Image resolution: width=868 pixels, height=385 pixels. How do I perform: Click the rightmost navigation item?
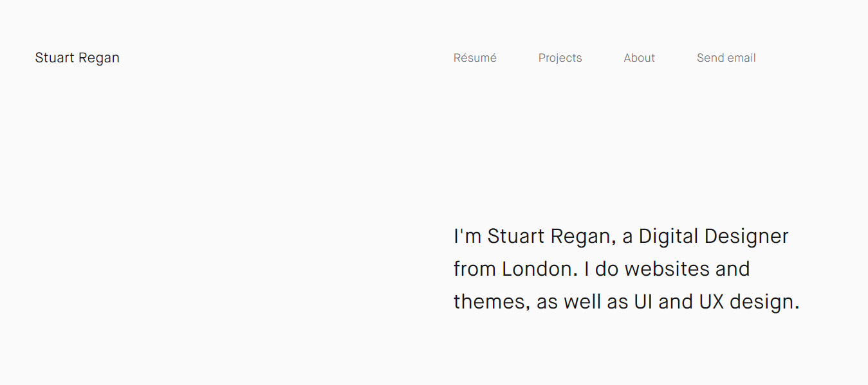pos(726,58)
